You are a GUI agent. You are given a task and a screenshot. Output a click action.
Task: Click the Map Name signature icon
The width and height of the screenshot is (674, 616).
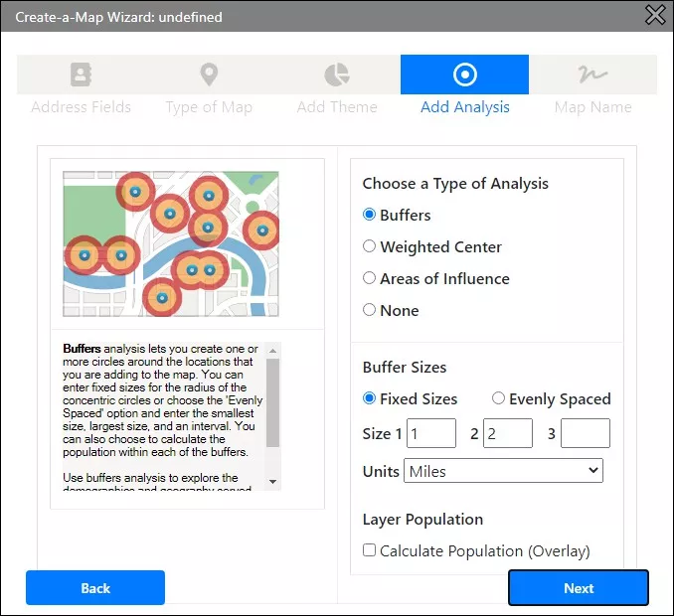[x=592, y=75]
